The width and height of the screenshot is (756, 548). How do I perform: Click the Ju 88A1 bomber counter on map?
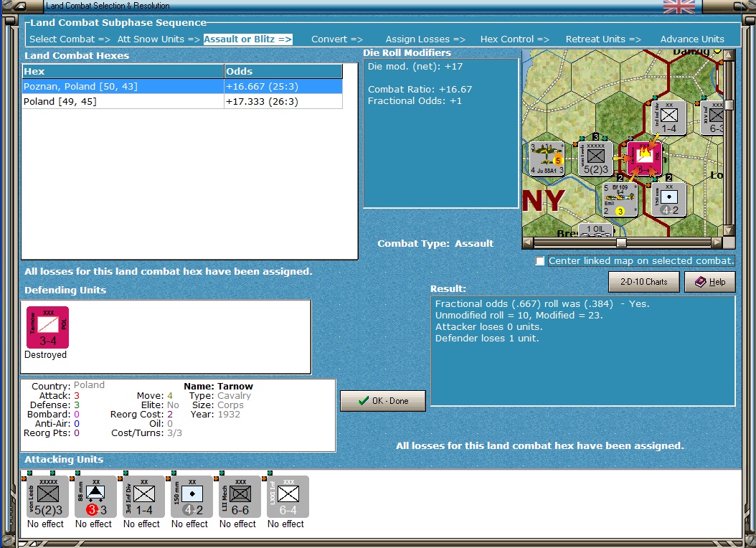pos(547,159)
